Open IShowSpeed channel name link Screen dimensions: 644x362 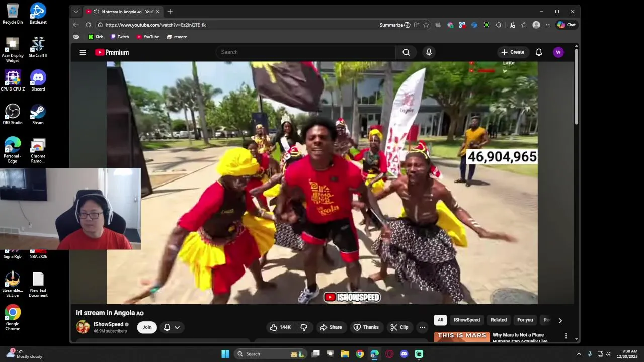click(108, 324)
